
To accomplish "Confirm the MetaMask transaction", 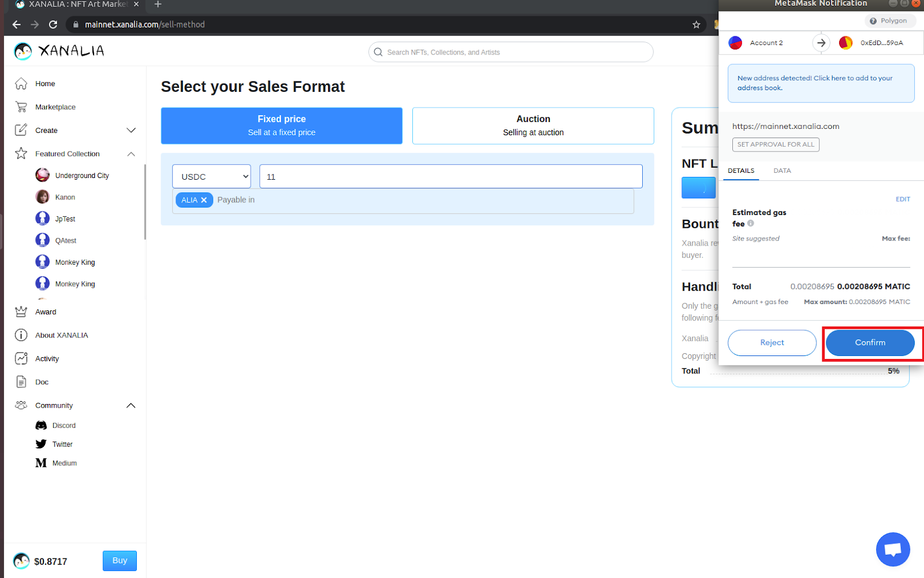I will pos(870,343).
